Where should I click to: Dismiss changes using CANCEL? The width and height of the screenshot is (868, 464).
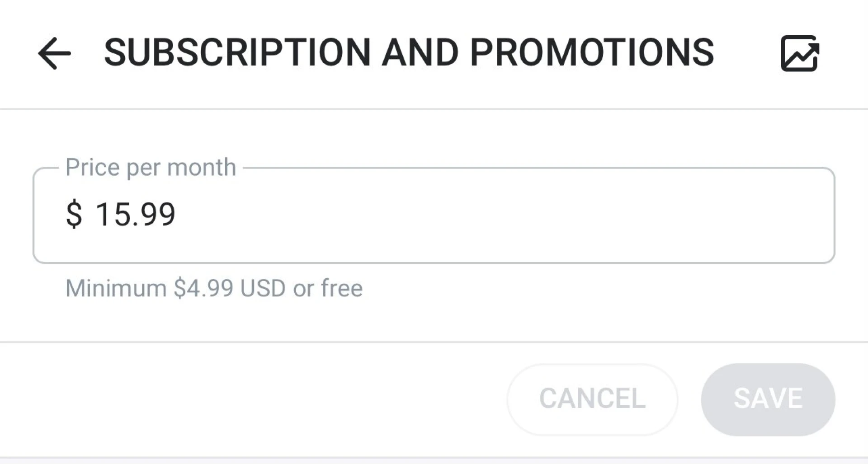593,399
